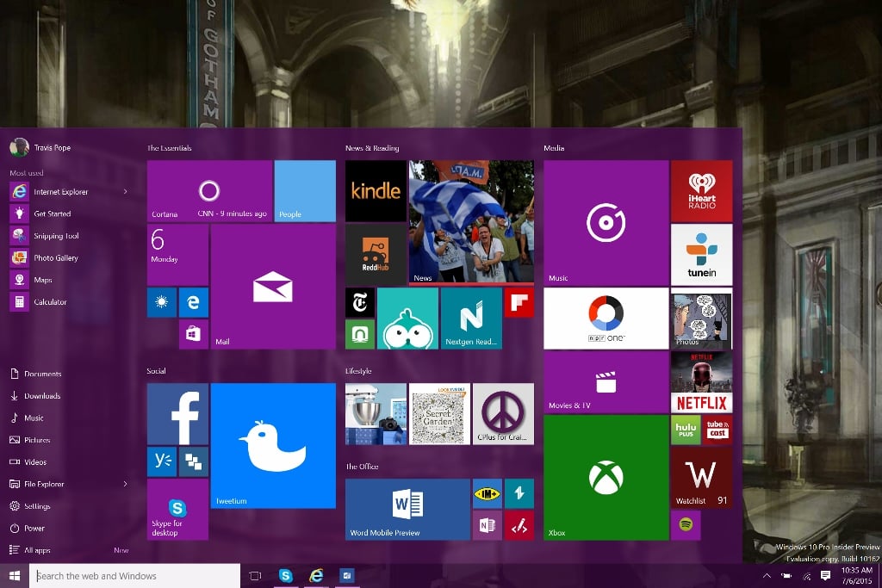
Task: Open the OneNote tile
Action: (488, 525)
